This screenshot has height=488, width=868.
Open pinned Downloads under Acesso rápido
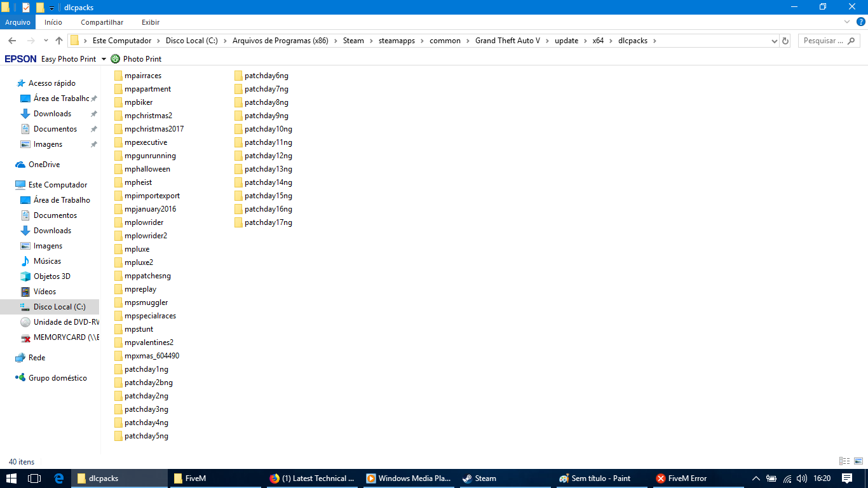point(52,114)
